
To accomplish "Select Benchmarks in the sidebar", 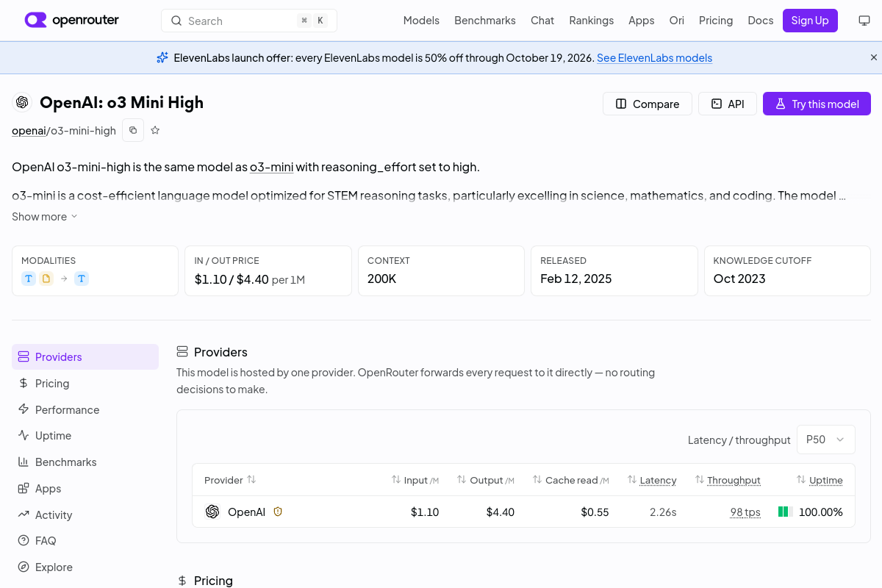I will coord(85,462).
